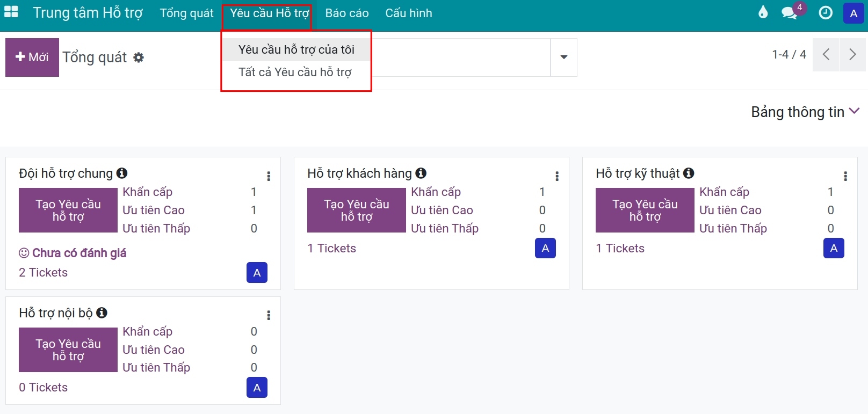Click the user avatar A in top bar

853,13
